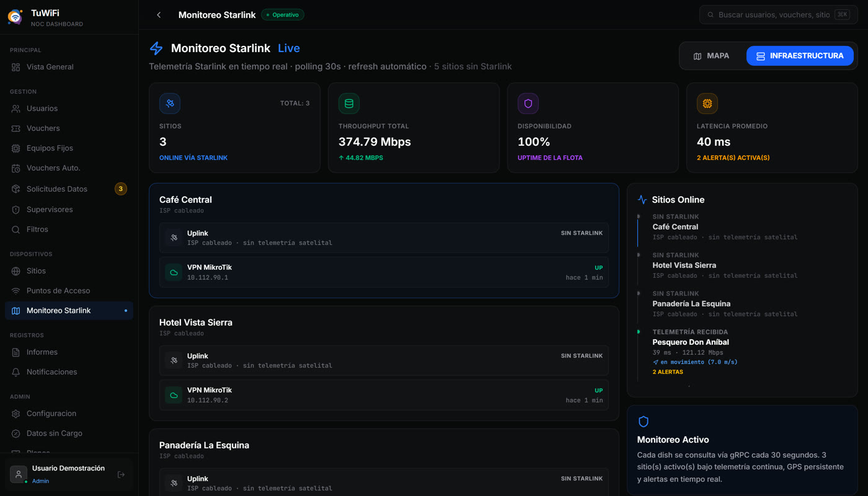Go back using the chevron arrow
Screen dimensions: 868x496
[x=159, y=15]
